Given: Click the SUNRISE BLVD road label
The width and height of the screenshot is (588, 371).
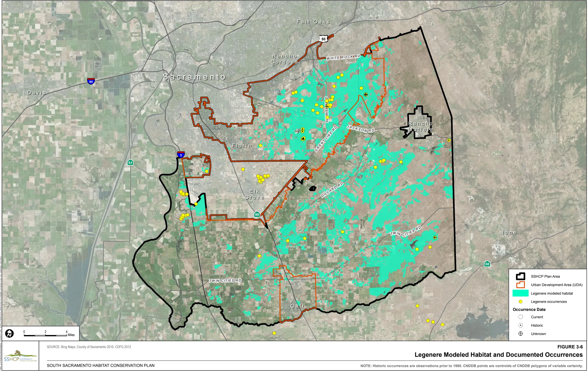Looking at the screenshot, I should click(326, 109).
